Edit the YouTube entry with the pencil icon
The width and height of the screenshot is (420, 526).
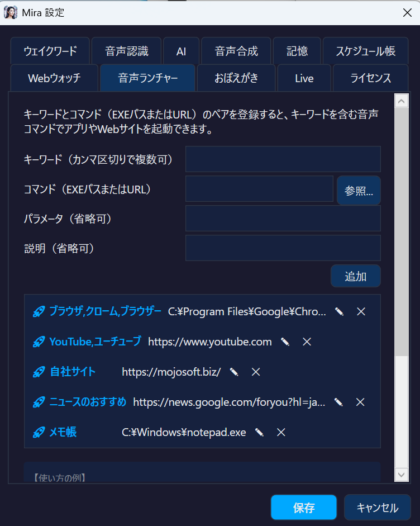(285, 342)
